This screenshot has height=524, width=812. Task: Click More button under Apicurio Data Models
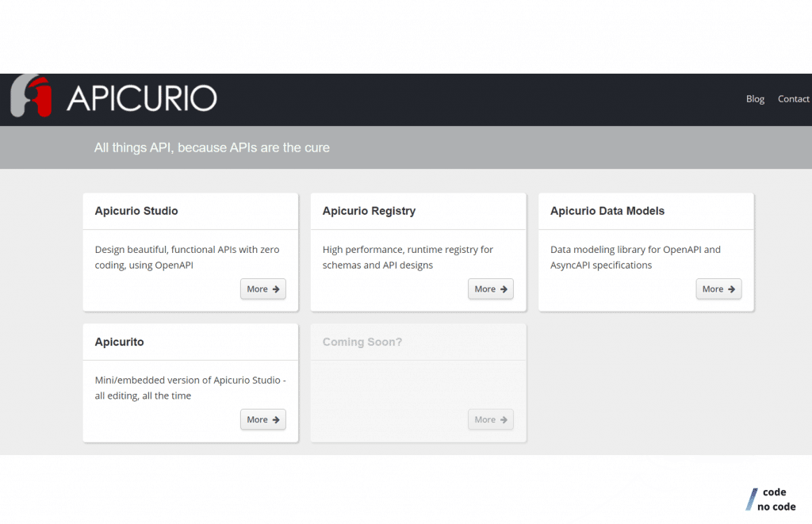(718, 289)
